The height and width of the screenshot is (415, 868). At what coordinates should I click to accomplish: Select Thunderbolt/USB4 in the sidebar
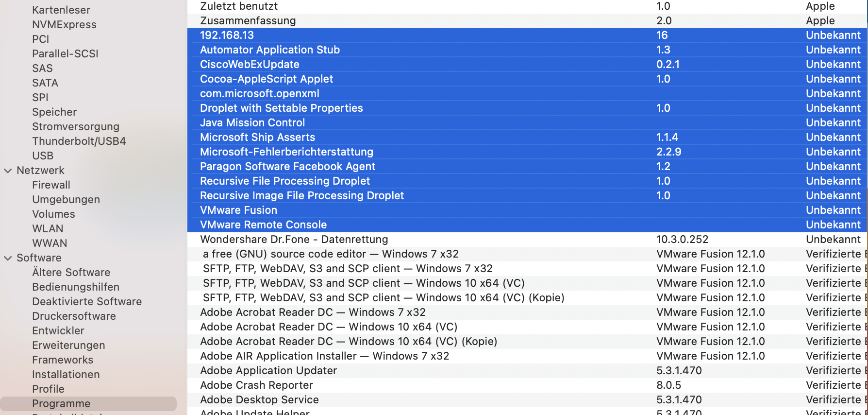coord(79,141)
